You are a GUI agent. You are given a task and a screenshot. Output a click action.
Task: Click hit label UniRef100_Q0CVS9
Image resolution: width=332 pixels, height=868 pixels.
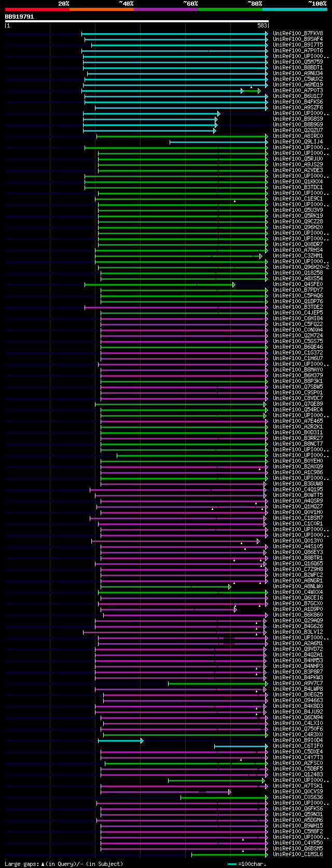[x=298, y=791]
